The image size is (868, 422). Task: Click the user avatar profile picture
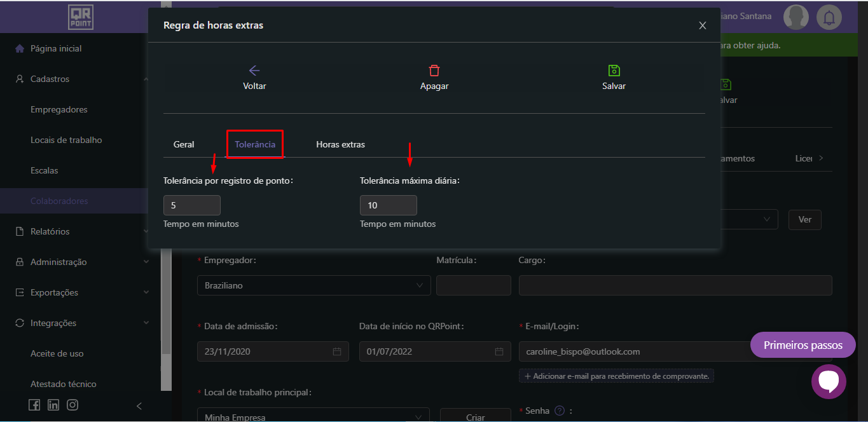point(796,17)
